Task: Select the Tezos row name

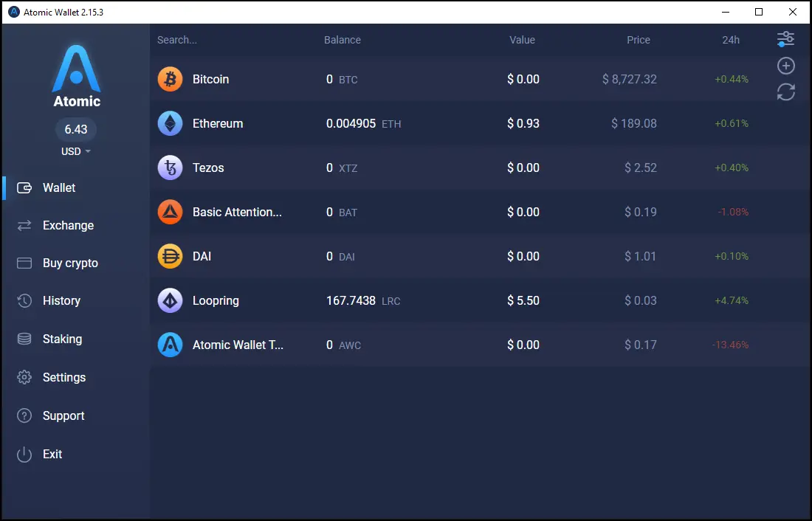Action: [208, 168]
